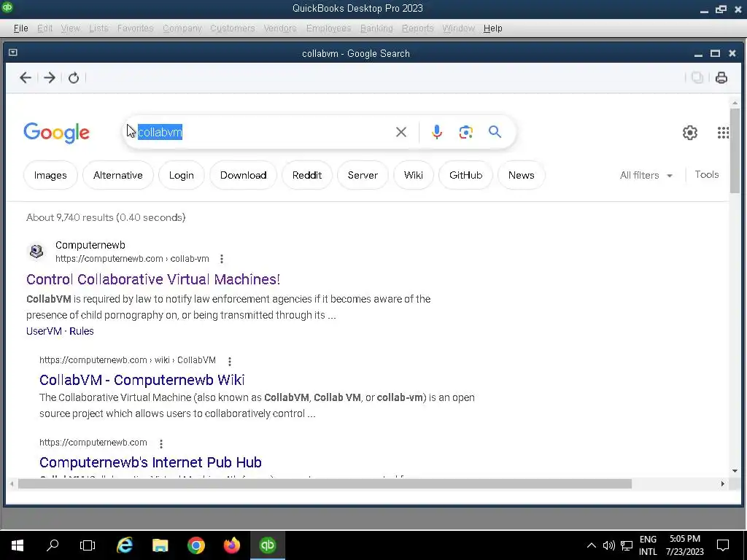This screenshot has height=560, width=747.
Task: Submit search with the magnifier icon
Action: pos(495,131)
